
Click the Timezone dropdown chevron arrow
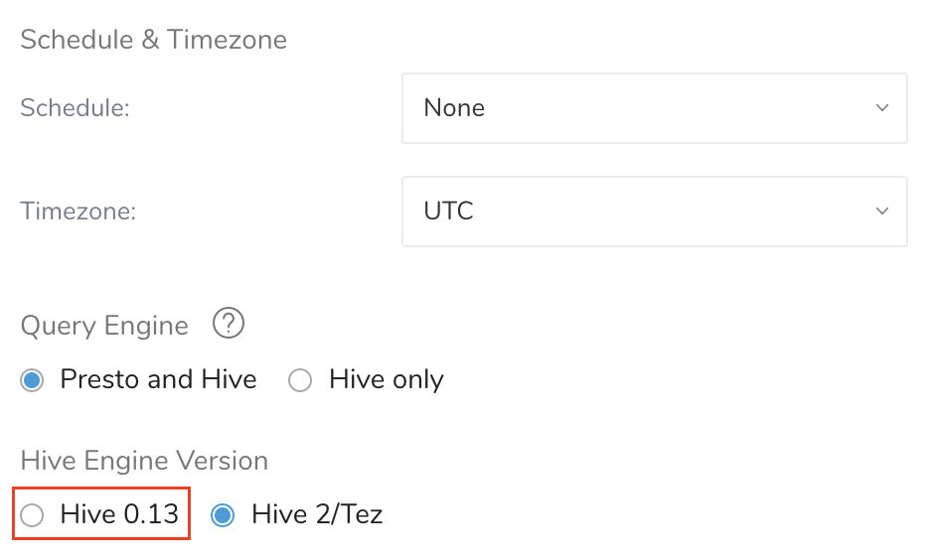pos(881,211)
